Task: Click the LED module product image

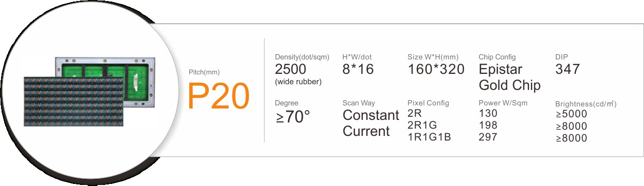Action: (89, 91)
